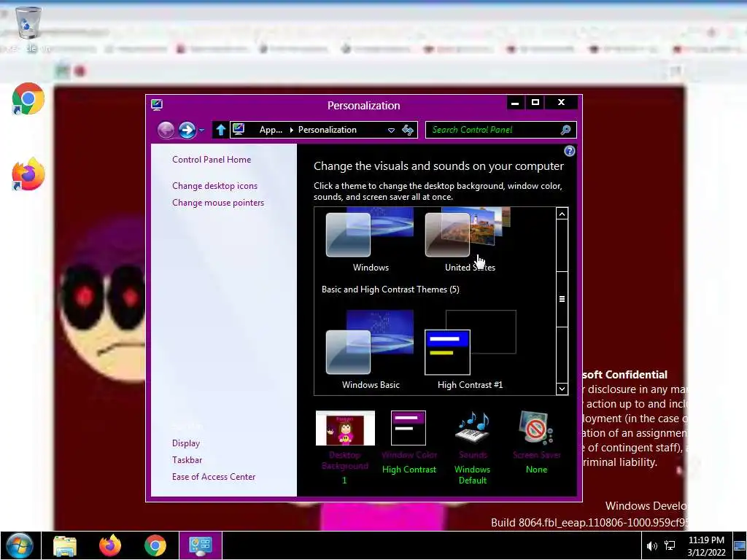Screen dimensions: 747x560
Task: Open recent pages dropdown beside Forward arrow
Action: pyautogui.click(x=201, y=130)
